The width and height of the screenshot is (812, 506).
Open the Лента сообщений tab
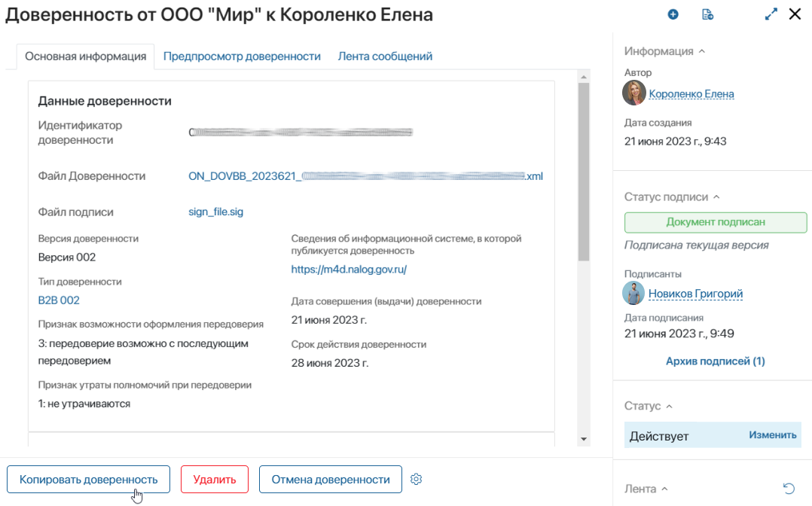[386, 56]
